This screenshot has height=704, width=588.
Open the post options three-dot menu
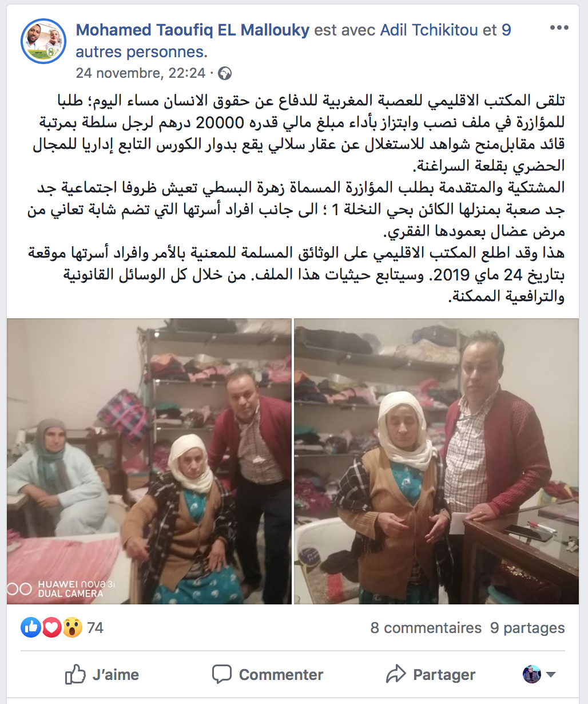(x=559, y=28)
